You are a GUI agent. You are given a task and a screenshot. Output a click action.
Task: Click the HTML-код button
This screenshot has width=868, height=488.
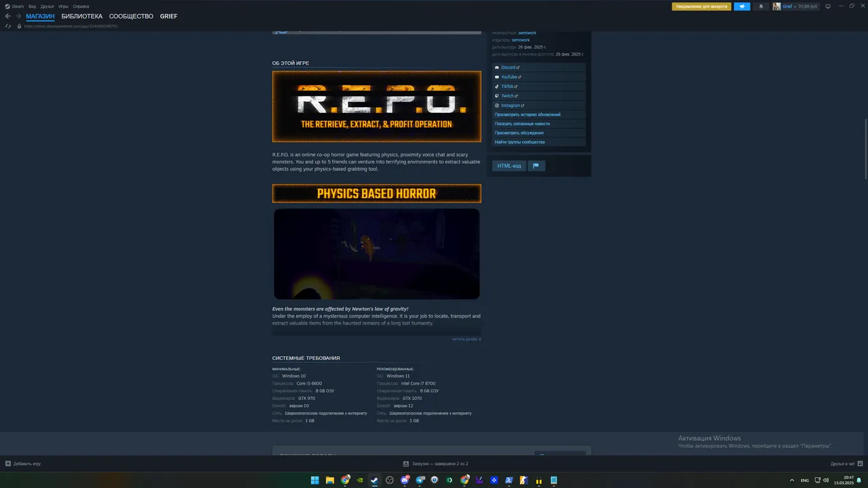point(509,166)
